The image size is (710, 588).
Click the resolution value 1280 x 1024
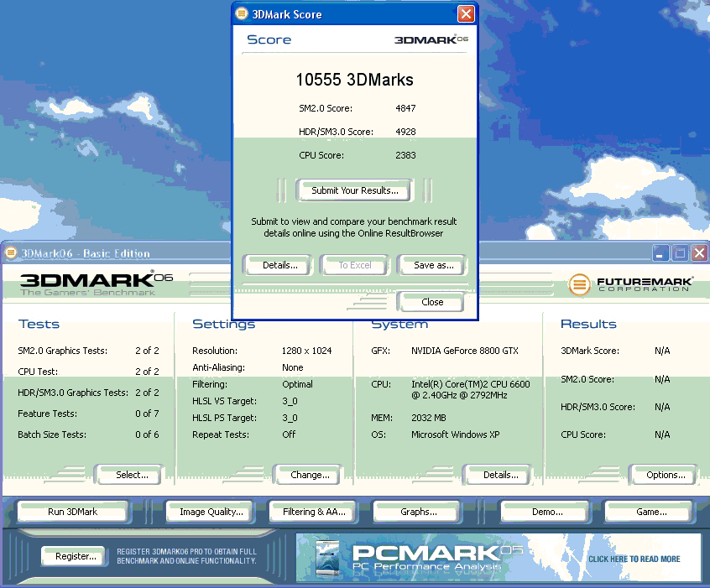pos(306,351)
